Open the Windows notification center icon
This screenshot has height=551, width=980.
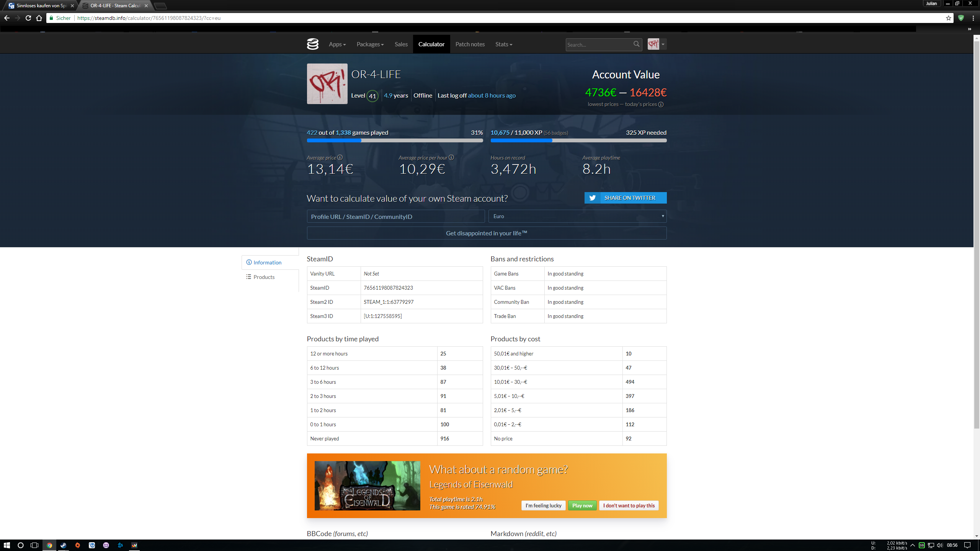(967, 545)
